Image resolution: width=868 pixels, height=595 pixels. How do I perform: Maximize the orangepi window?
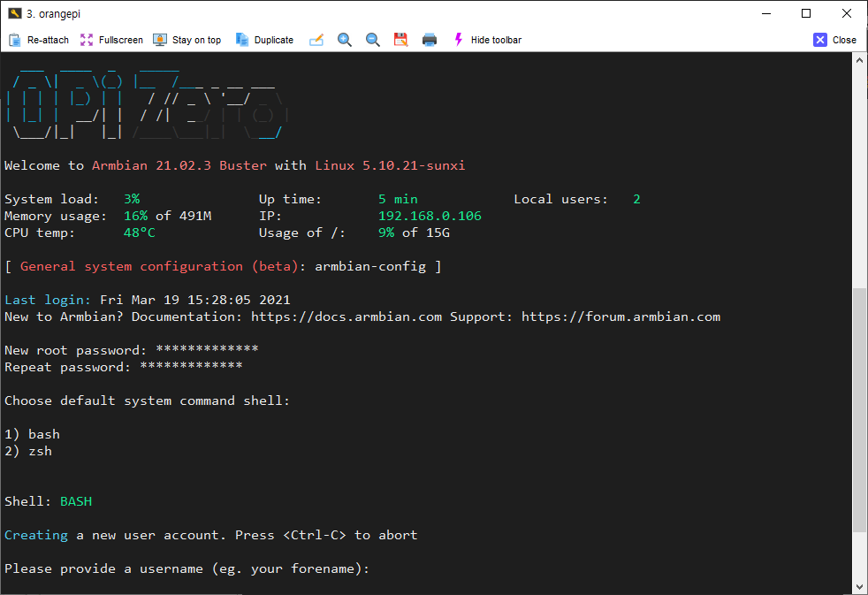(x=806, y=13)
